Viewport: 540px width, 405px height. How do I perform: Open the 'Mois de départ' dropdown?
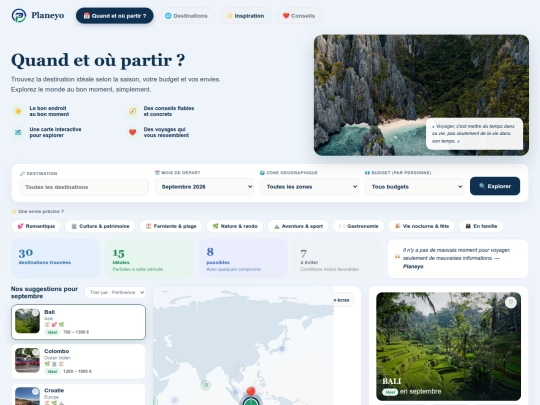[204, 187]
